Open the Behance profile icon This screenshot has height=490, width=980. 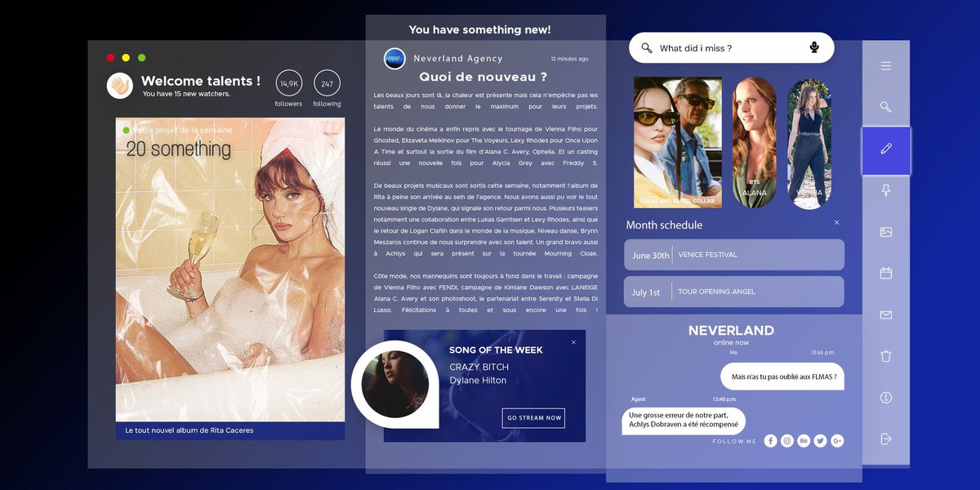click(804, 440)
